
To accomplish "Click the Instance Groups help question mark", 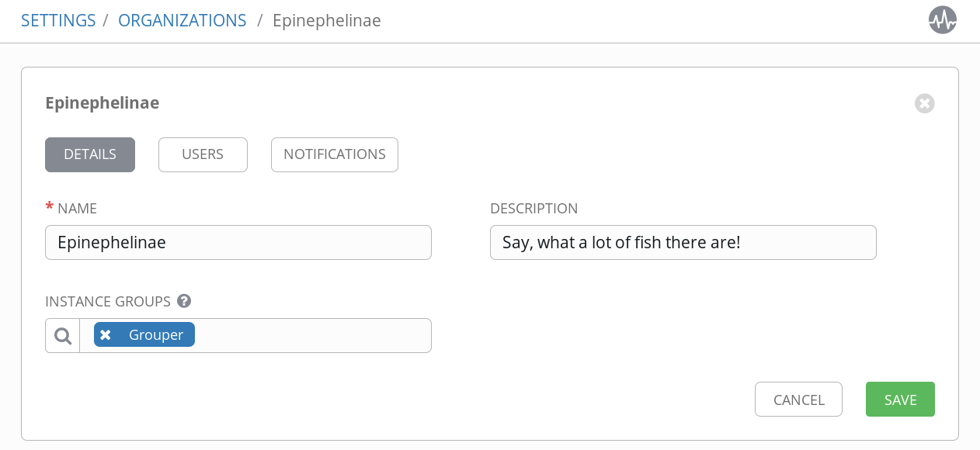I will click(184, 301).
